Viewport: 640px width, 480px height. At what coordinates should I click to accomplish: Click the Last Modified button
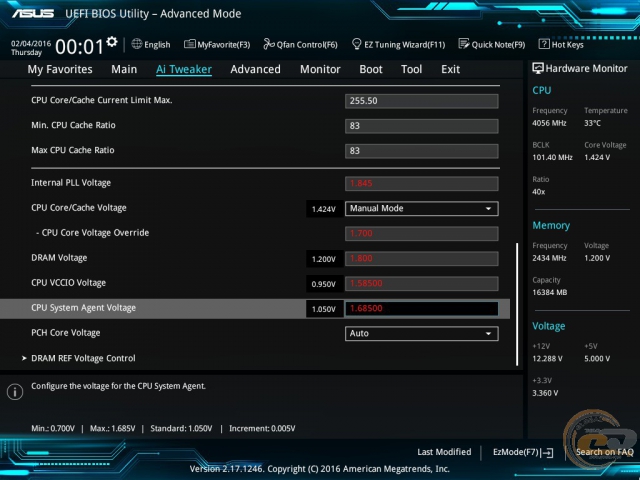point(444,452)
